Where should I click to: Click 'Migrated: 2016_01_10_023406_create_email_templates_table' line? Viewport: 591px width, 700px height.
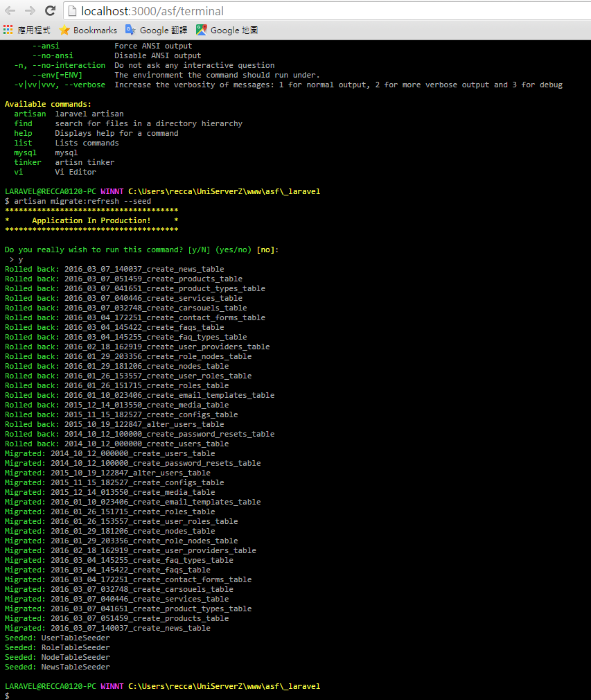click(x=132, y=502)
